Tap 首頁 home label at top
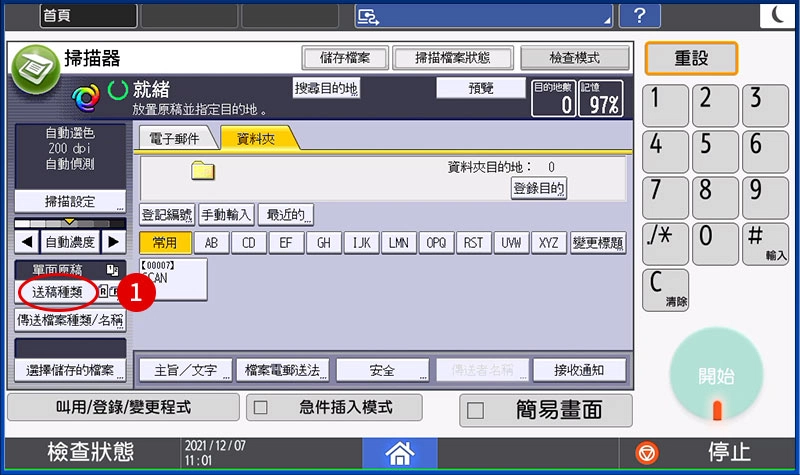This screenshot has width=800, height=475. pyautogui.click(x=88, y=16)
